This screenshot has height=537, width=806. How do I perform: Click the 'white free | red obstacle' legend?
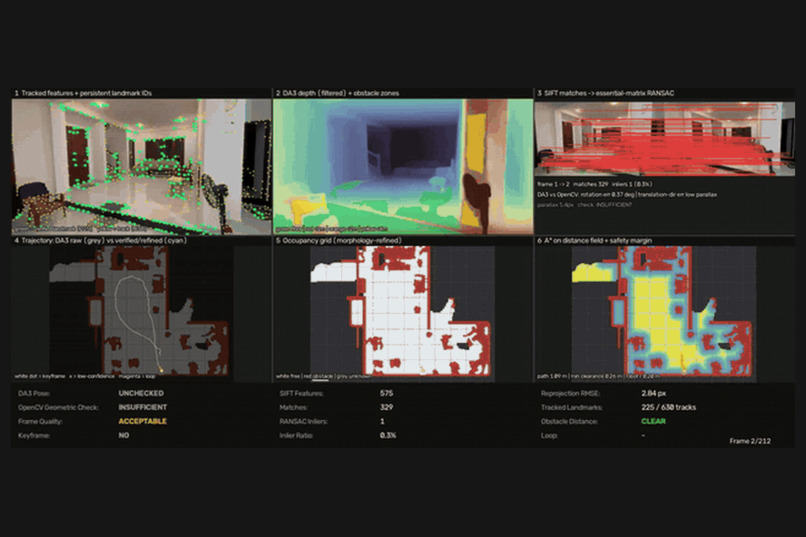click(x=324, y=376)
